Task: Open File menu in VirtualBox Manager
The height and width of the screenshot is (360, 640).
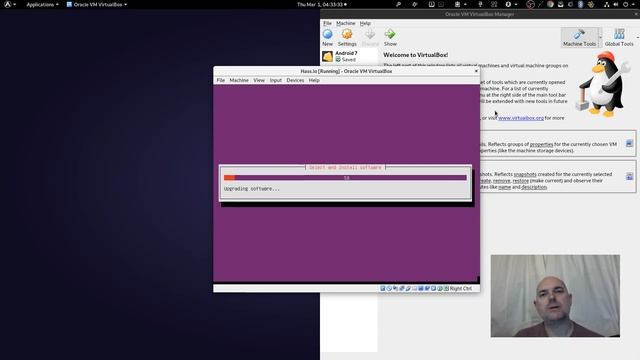Action: (327, 23)
